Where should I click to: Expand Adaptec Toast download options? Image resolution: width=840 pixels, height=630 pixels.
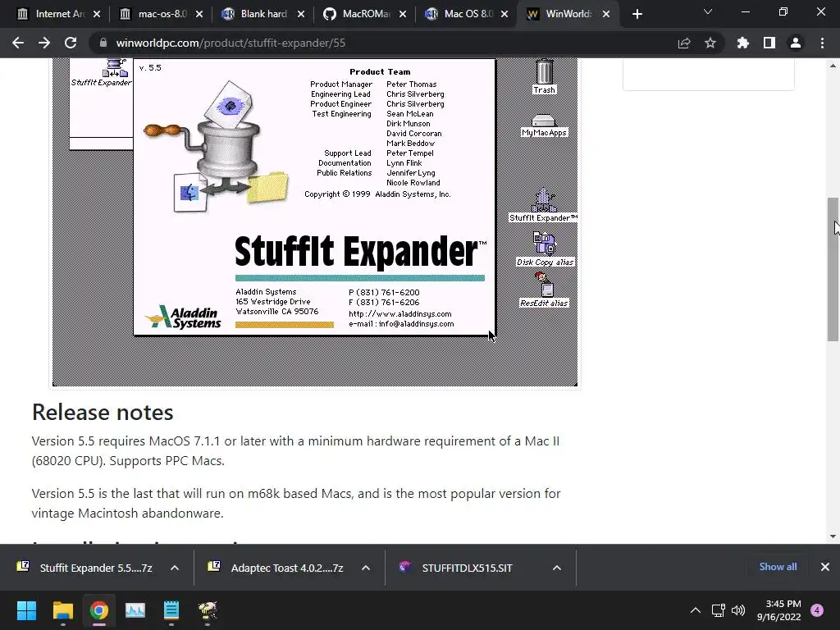tap(366, 568)
